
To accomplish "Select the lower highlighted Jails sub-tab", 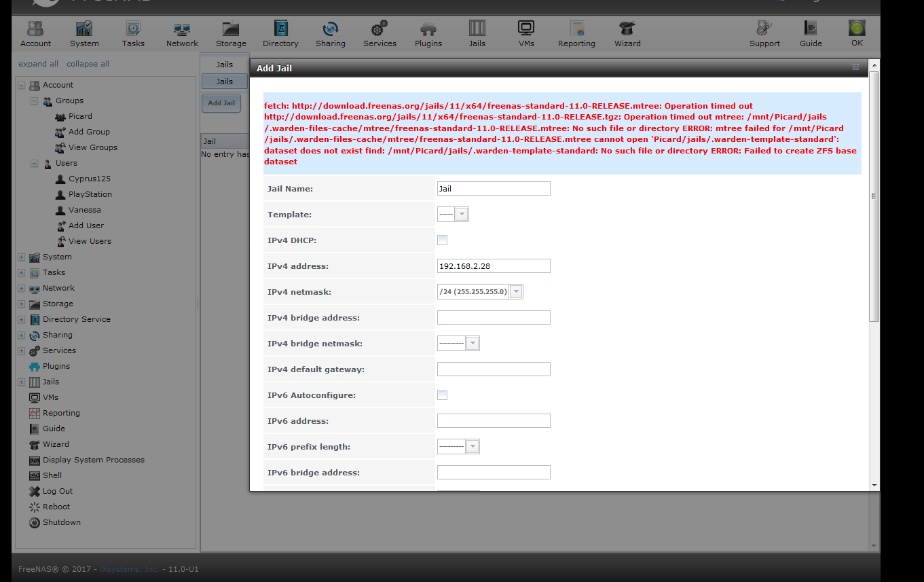I will [225, 81].
